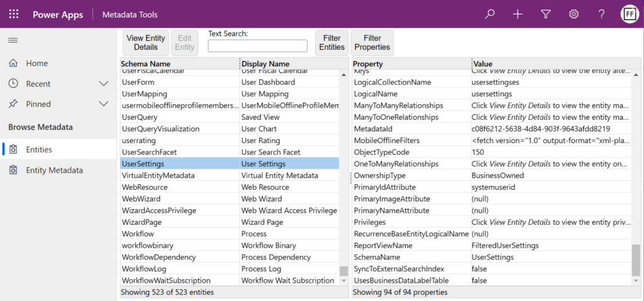Sort by Property column header
This screenshot has width=644, height=301.
(411, 63)
